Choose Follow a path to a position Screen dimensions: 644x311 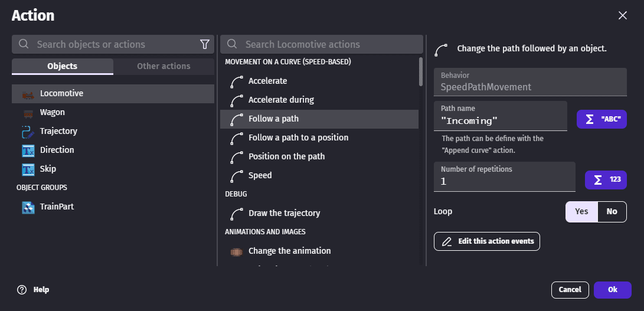click(298, 138)
